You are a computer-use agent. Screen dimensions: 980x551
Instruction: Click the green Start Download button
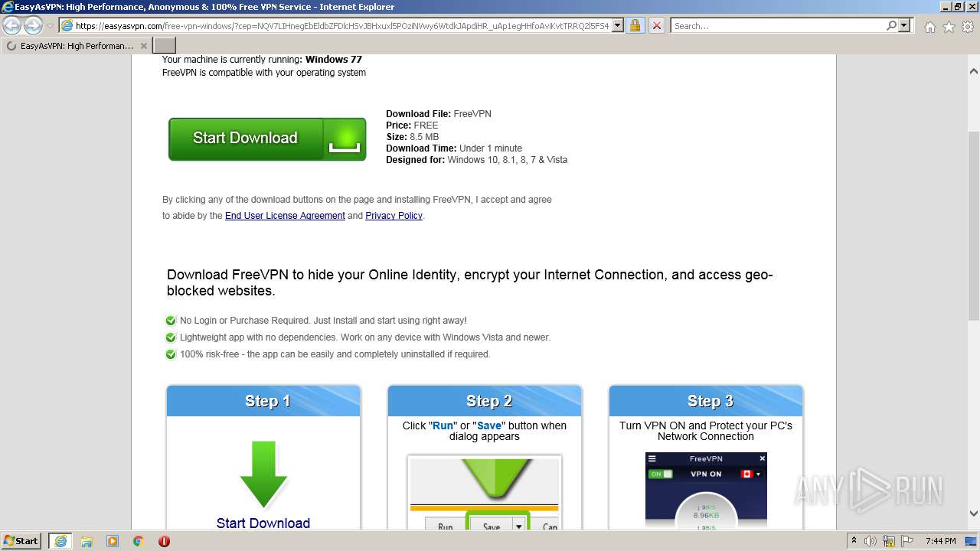coord(267,139)
